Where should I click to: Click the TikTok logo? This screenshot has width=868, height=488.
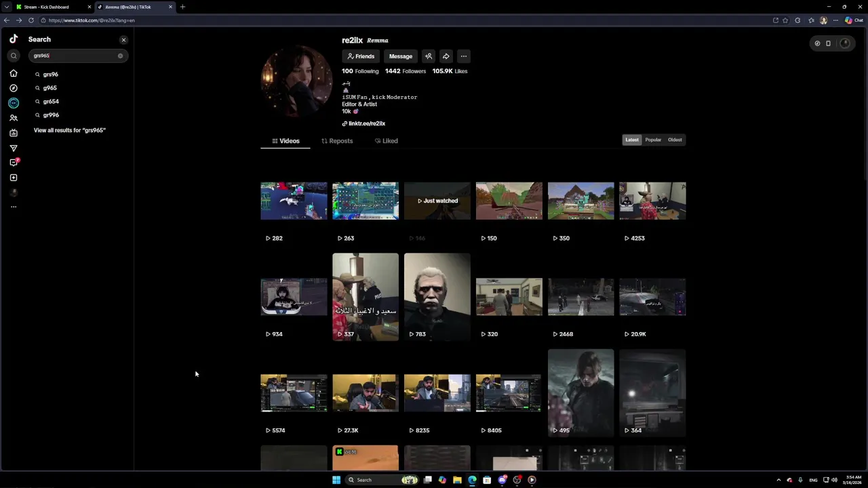click(x=14, y=39)
